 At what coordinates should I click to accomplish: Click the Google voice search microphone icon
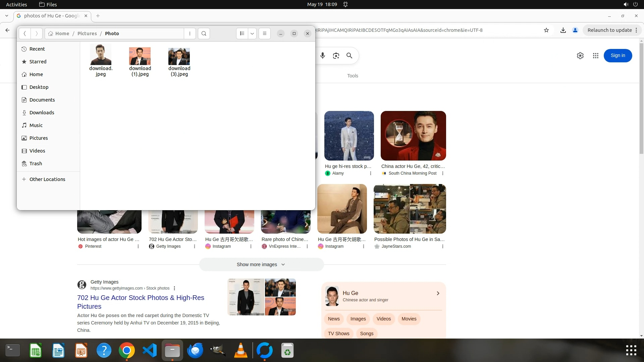tap(323, 56)
